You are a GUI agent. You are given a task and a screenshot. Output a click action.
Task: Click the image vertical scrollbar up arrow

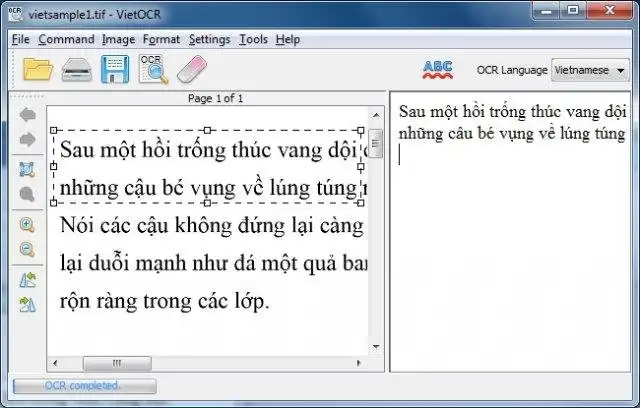(x=376, y=115)
